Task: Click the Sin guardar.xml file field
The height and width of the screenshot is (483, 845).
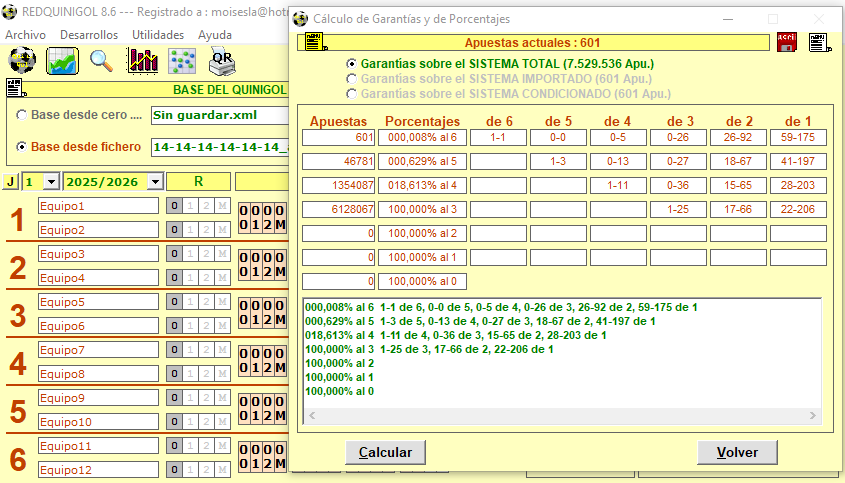Action: click(x=220, y=115)
